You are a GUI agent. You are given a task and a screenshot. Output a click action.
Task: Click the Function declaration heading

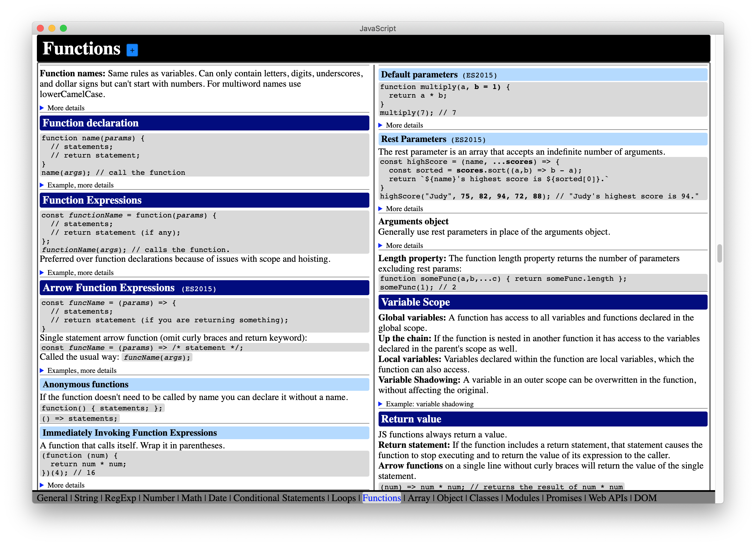tap(204, 123)
